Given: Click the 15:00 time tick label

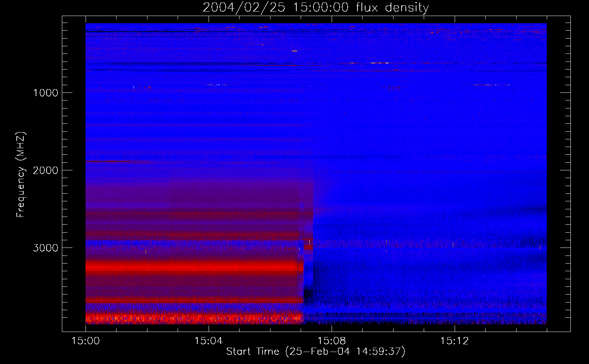Looking at the screenshot, I should 86,341.
